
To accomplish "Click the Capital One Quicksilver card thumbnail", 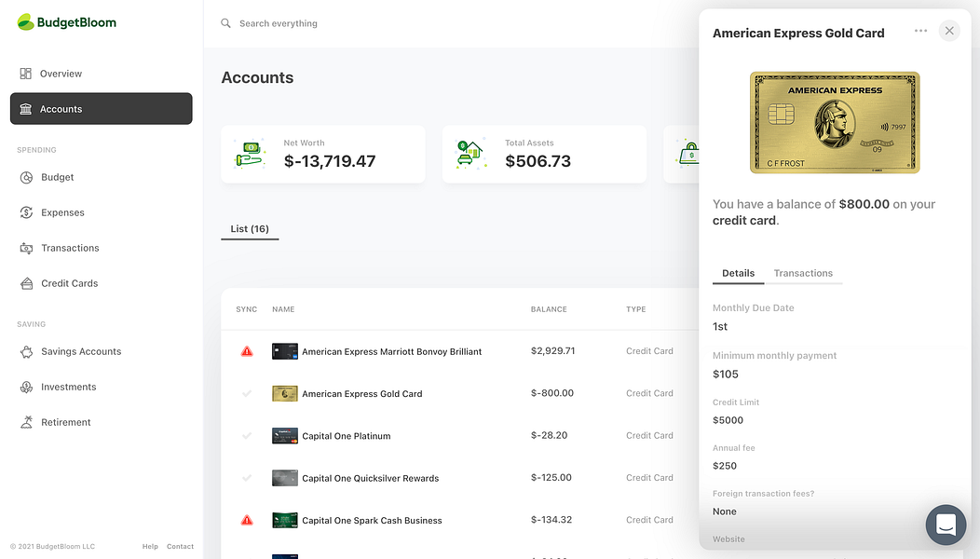I will click(285, 478).
